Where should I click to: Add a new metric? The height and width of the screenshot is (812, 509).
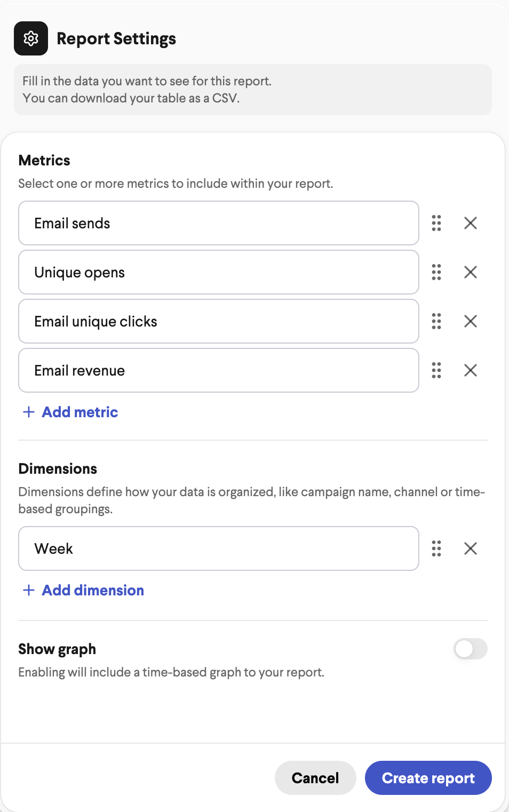(70, 412)
